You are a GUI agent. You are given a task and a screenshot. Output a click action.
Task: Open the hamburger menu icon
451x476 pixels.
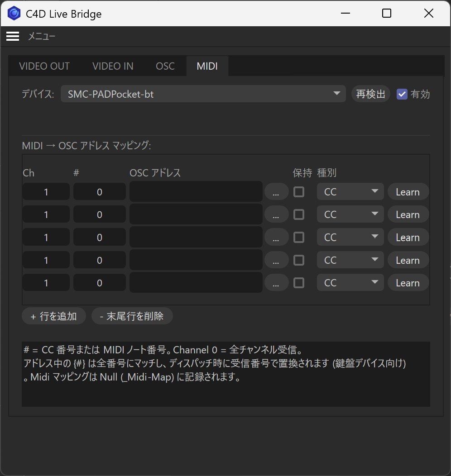tap(13, 36)
